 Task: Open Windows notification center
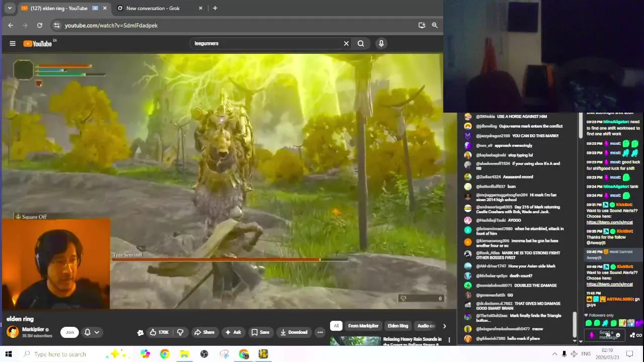[629, 354]
